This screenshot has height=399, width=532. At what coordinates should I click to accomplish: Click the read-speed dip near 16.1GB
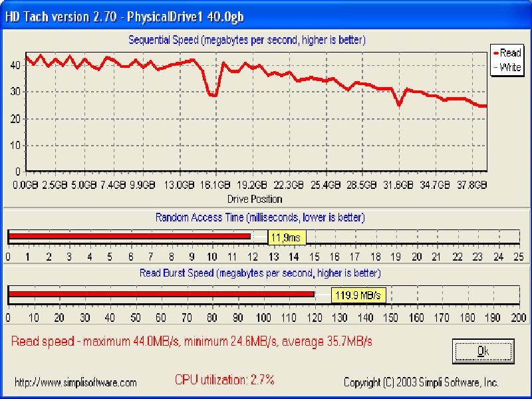[x=213, y=95]
